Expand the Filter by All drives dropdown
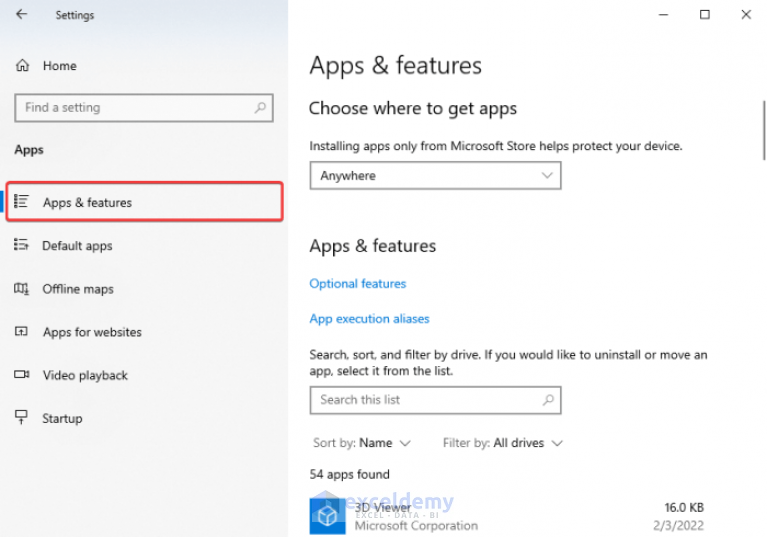This screenshot has width=767, height=537. click(503, 443)
